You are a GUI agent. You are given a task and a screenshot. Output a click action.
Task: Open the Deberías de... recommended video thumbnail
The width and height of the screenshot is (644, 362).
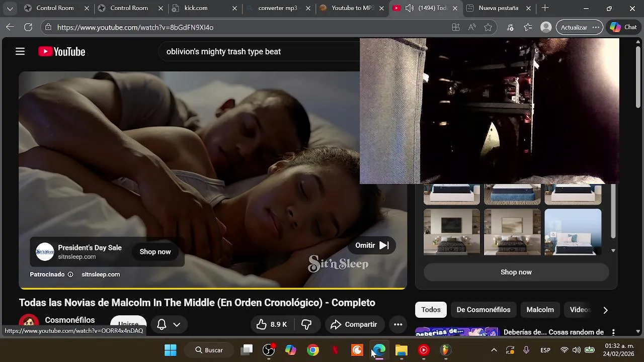click(x=457, y=332)
